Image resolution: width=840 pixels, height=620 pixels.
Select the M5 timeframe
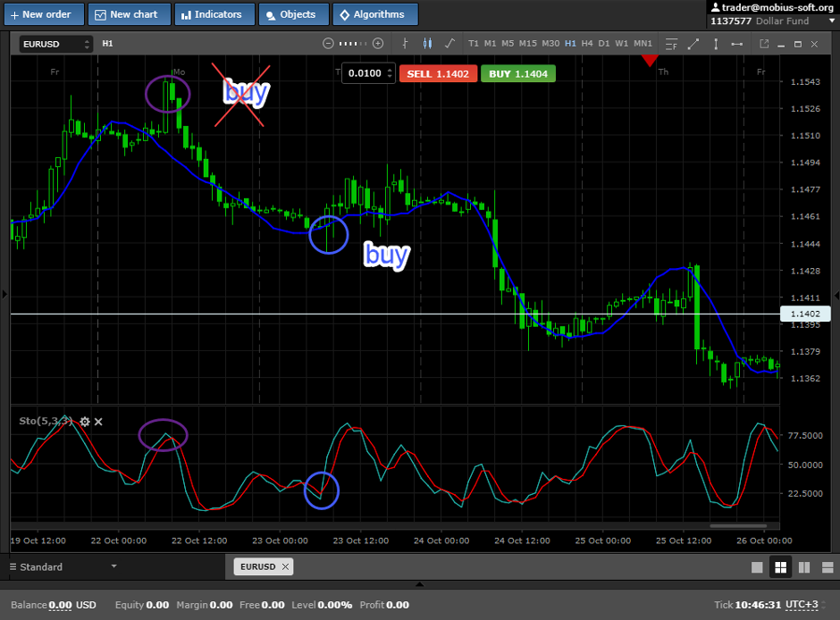pyautogui.click(x=508, y=44)
